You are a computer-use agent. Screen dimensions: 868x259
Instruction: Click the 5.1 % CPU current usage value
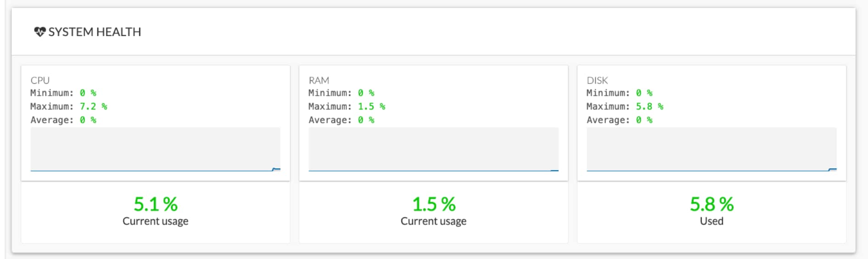pos(156,204)
